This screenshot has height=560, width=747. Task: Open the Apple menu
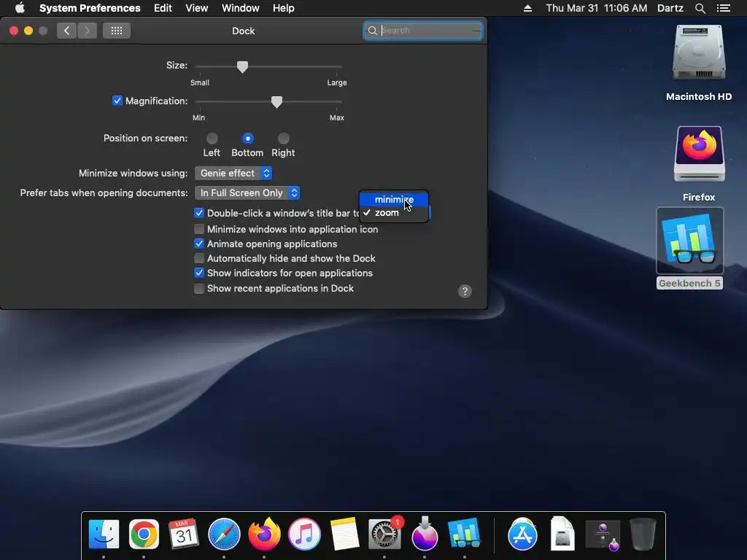pyautogui.click(x=20, y=8)
